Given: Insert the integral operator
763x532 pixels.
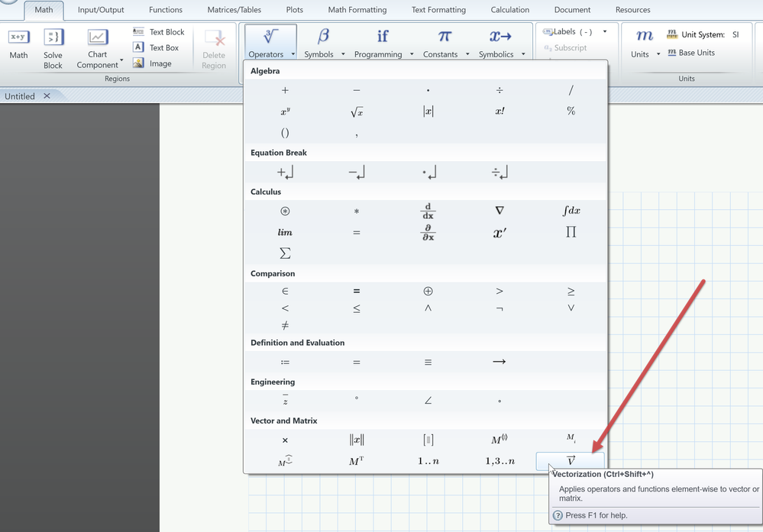Looking at the screenshot, I should coord(571,211).
